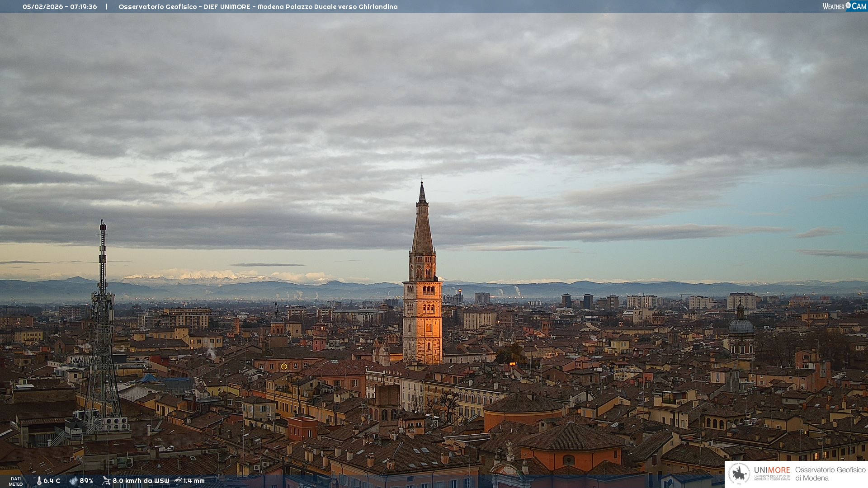Click the yellow clock face on building
The width and height of the screenshot is (868, 488).
pos(284,366)
